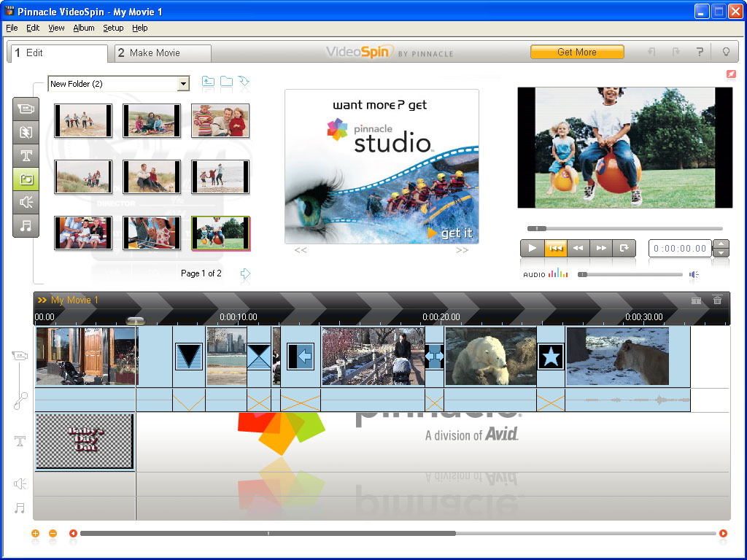Select the double-arrow transition before polar bear
This screenshot has height=560, width=747.
(x=434, y=357)
